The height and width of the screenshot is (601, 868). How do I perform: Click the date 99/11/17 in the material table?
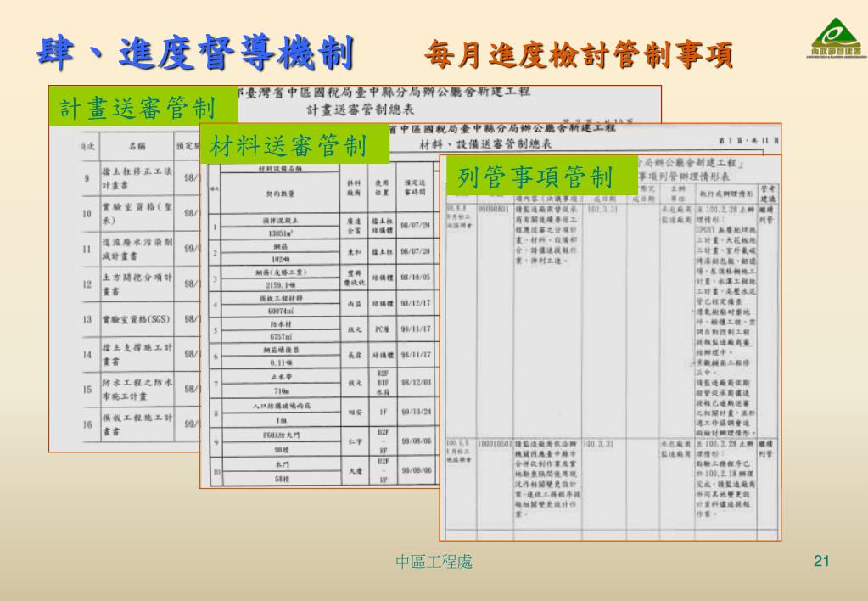coord(416,329)
